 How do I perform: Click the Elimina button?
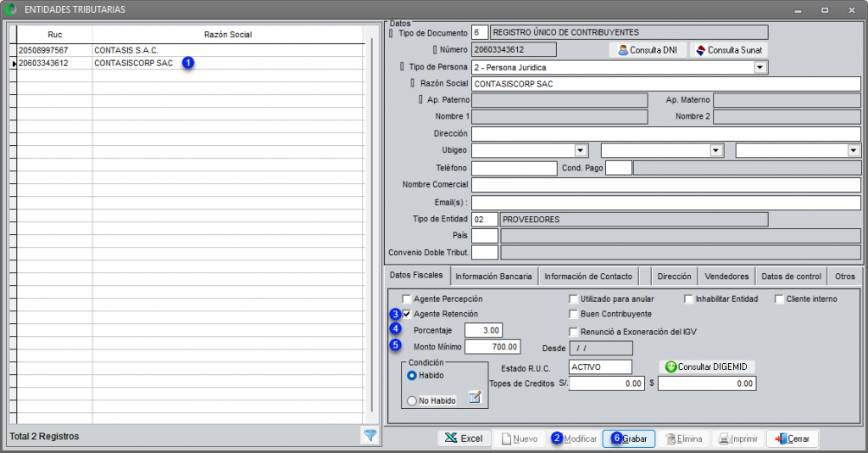coord(684,439)
